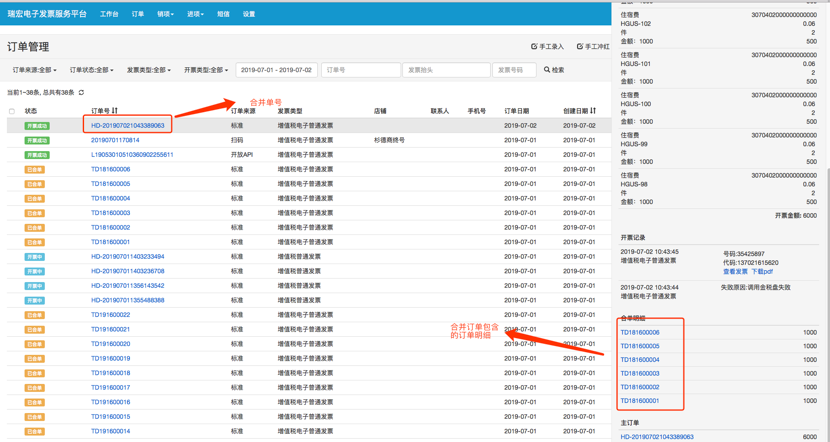Click the HGUS-102 item in the detail panel
This screenshot has width=830, height=442.
point(636,24)
